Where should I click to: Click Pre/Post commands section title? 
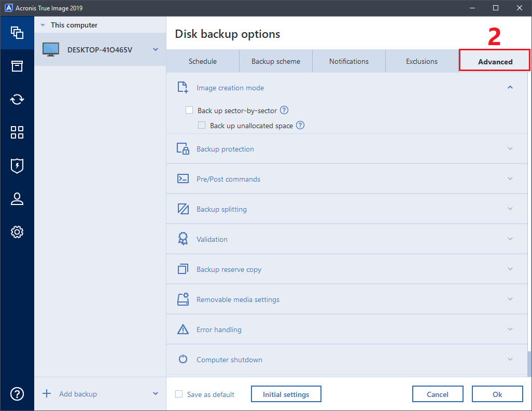(x=228, y=179)
